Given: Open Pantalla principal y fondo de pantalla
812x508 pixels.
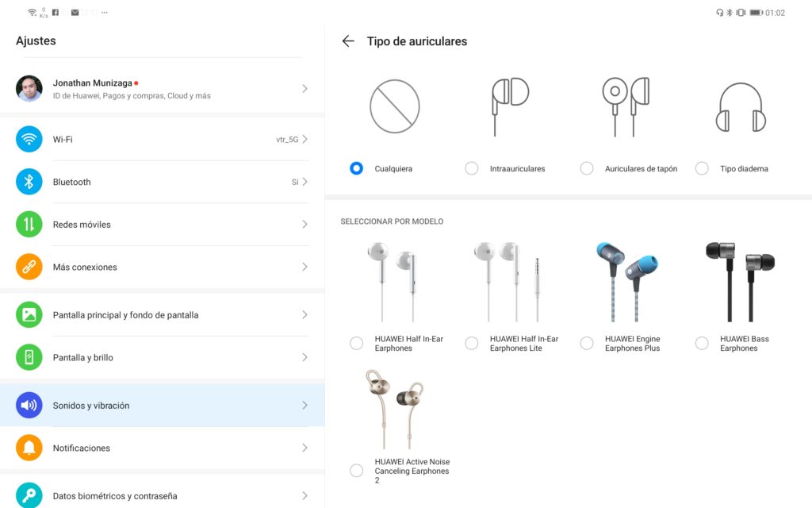Looking at the screenshot, I should (162, 314).
